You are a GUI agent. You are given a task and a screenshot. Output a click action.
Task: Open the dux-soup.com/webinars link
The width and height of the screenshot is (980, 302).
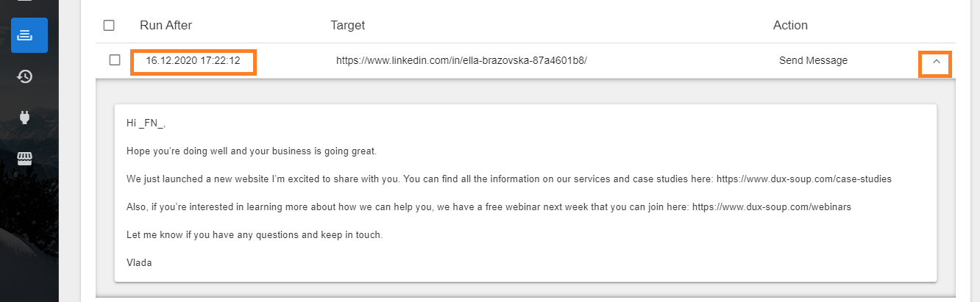click(x=772, y=207)
